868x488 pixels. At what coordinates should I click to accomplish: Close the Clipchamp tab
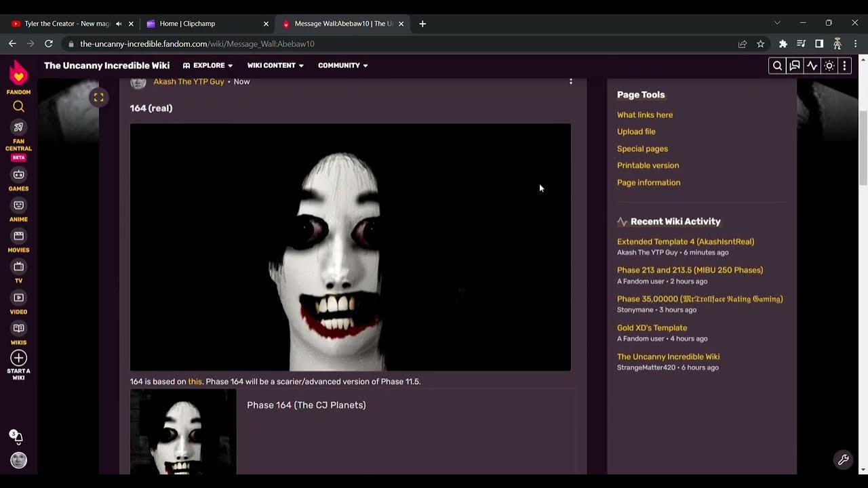click(x=266, y=24)
